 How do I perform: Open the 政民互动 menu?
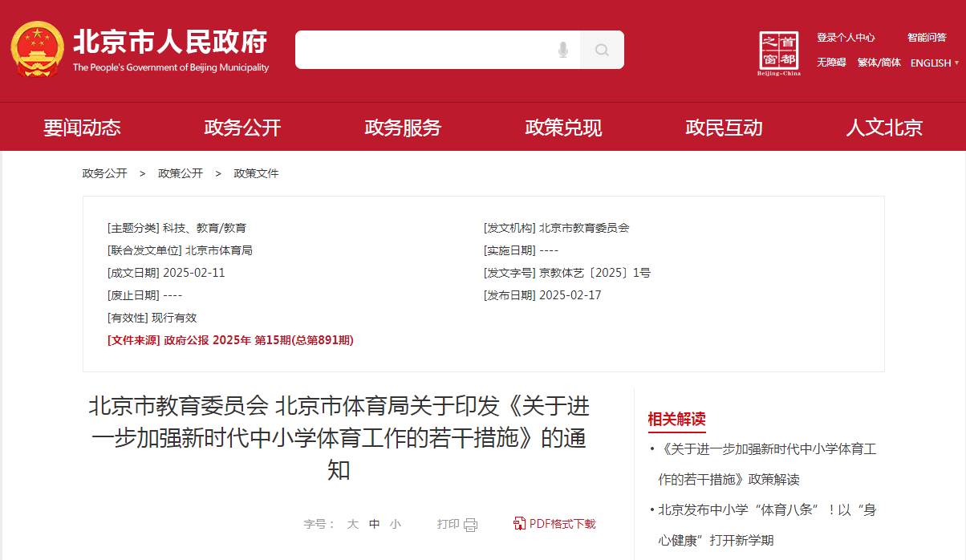[724, 128]
